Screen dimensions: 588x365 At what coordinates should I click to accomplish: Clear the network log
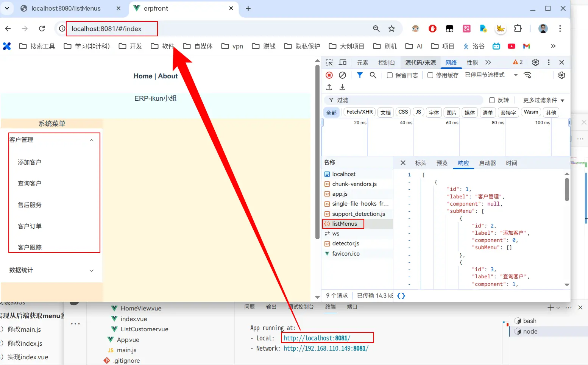pyautogui.click(x=342, y=75)
